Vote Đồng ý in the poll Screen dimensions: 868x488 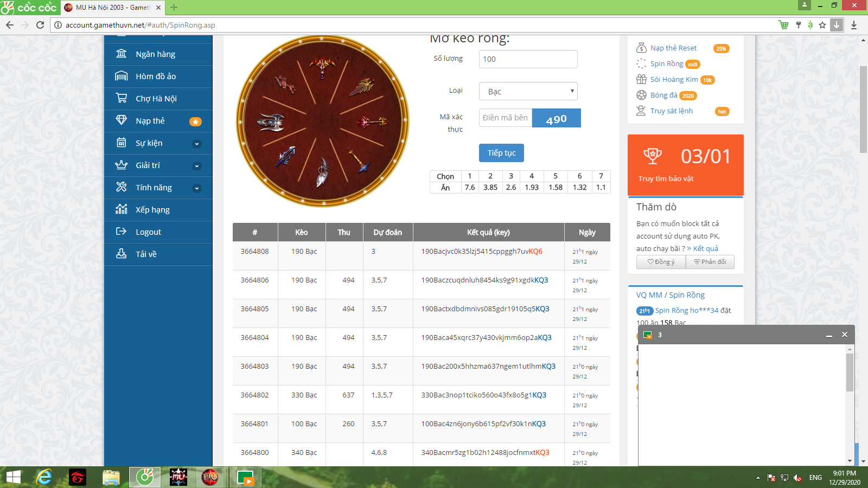661,262
